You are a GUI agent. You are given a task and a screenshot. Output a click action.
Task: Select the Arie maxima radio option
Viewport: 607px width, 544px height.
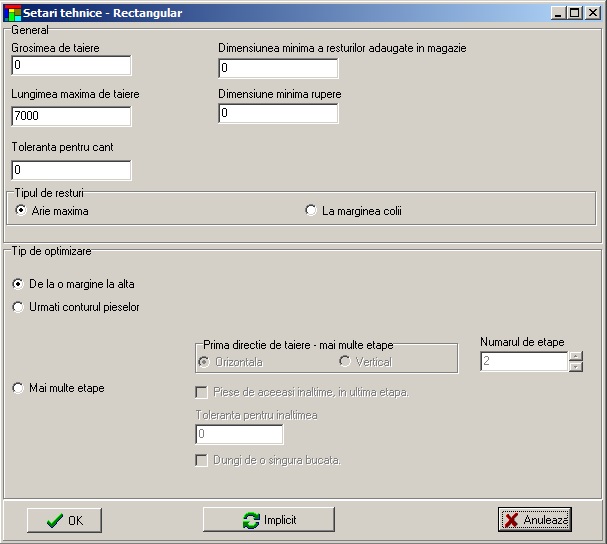(20, 211)
